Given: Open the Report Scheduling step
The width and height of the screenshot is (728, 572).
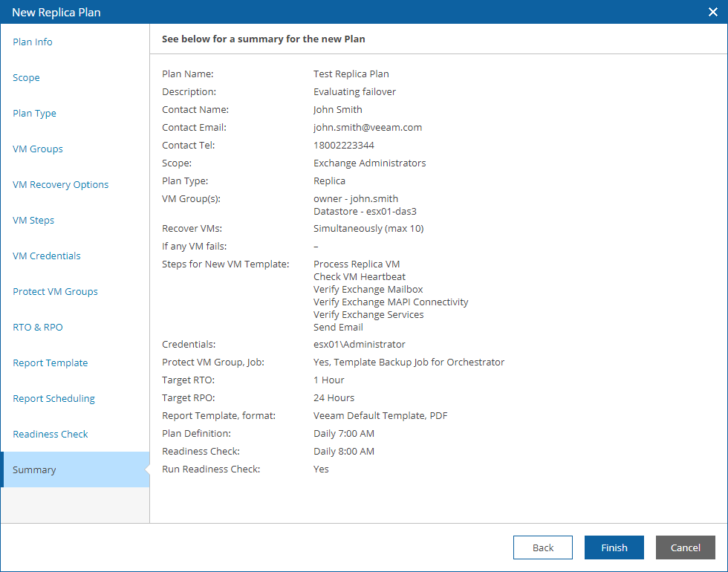Looking at the screenshot, I should (53, 398).
